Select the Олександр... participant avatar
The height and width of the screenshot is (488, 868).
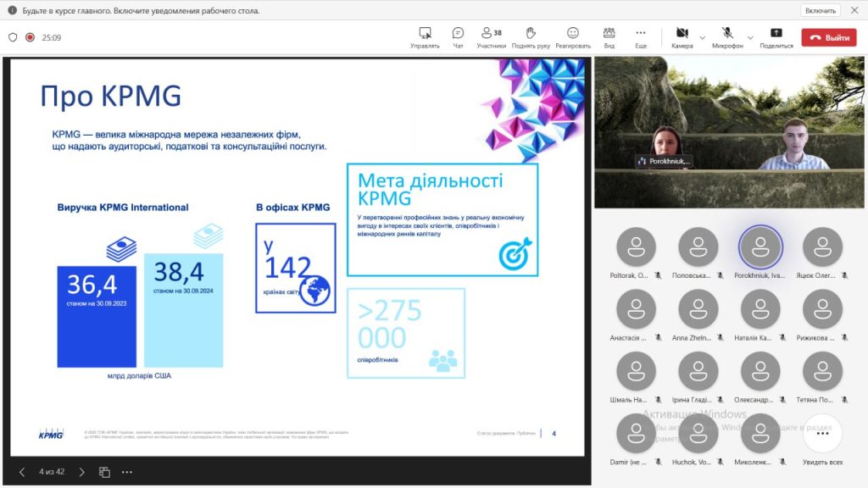(x=760, y=371)
